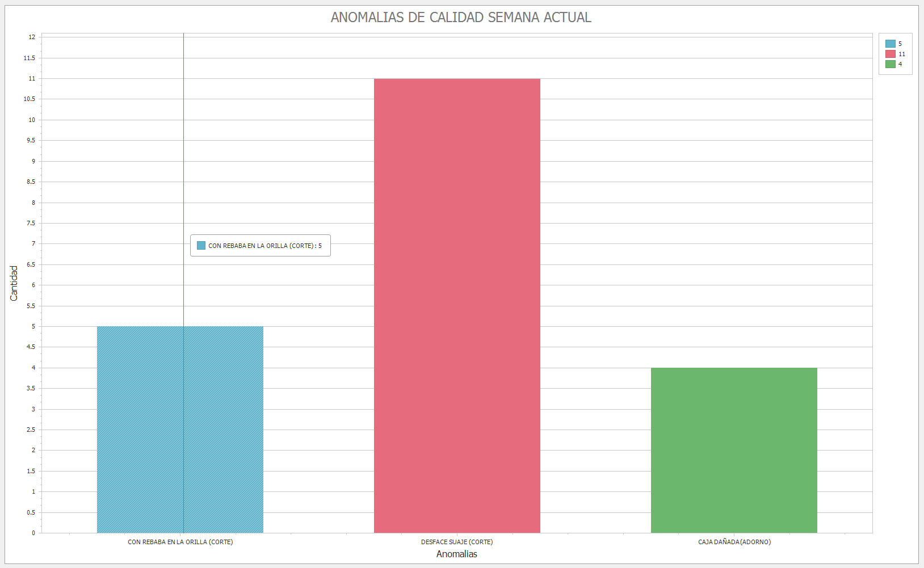The width and height of the screenshot is (924, 568).
Task: Click the 'CAJA DAÑADA (ADORNO)' x-axis label
Action: [734, 542]
